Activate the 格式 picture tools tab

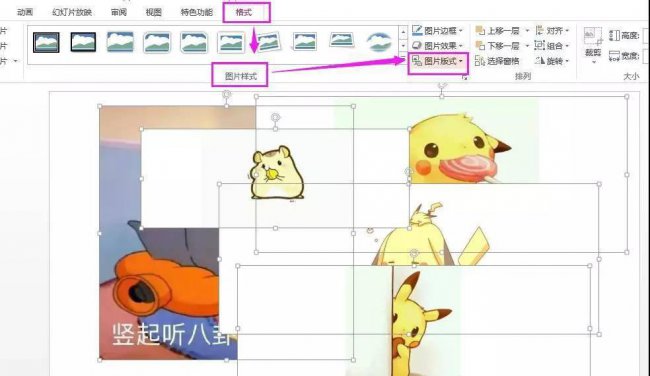coord(244,12)
